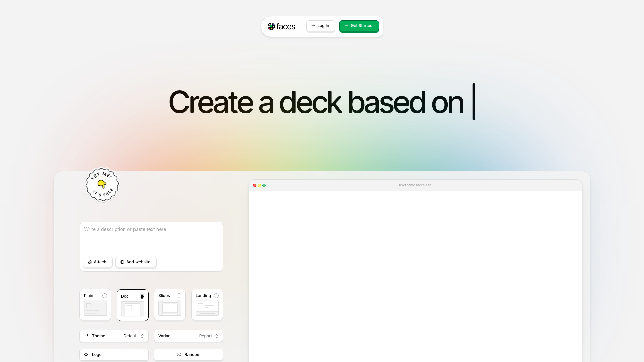The image size is (644, 362).
Task: Click the Theme color swatch icon
Action: 86,336
